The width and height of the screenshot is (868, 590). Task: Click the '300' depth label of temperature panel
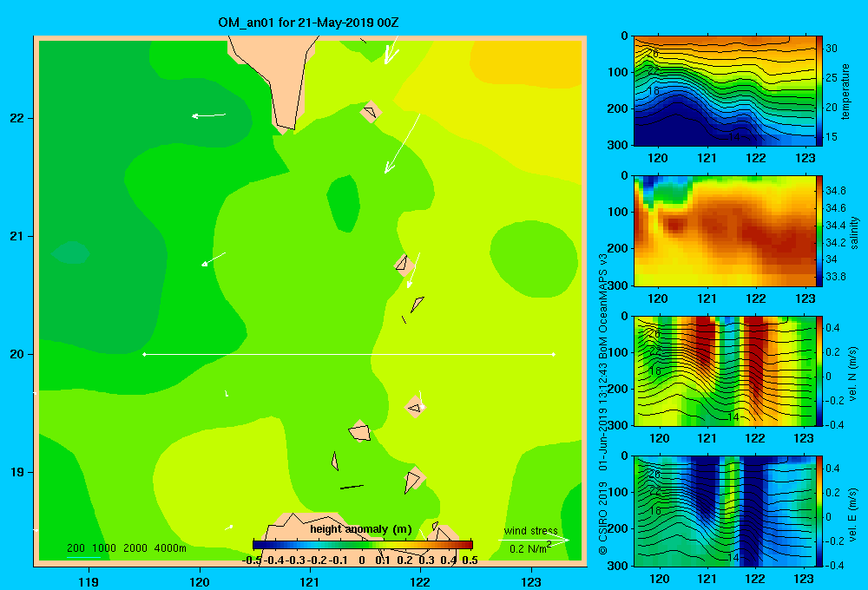(x=618, y=145)
